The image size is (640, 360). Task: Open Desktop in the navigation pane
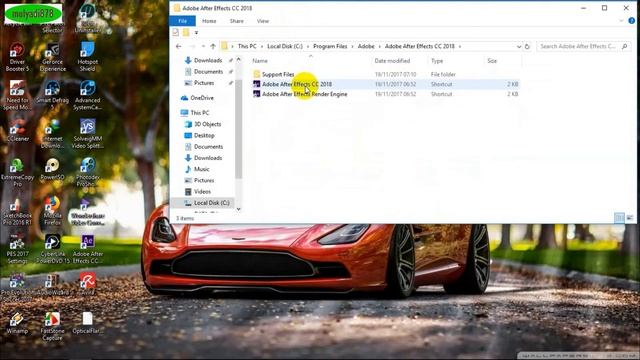pos(204,136)
